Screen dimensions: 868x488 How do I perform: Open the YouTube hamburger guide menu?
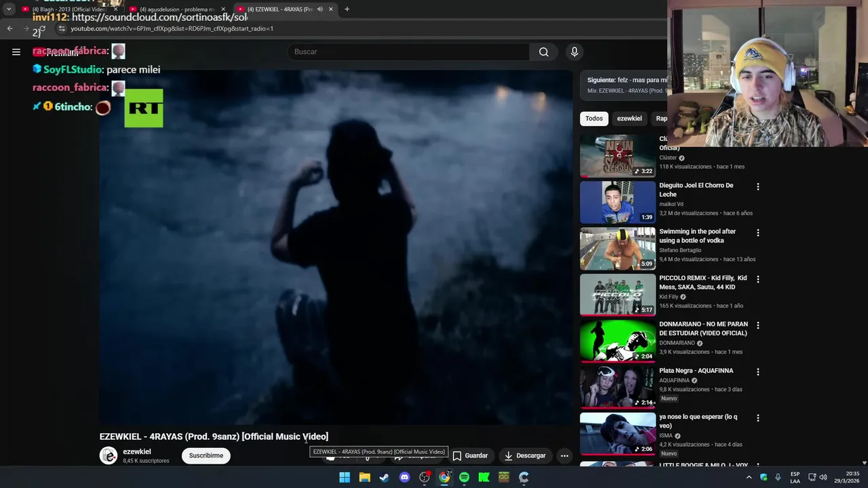[16, 52]
